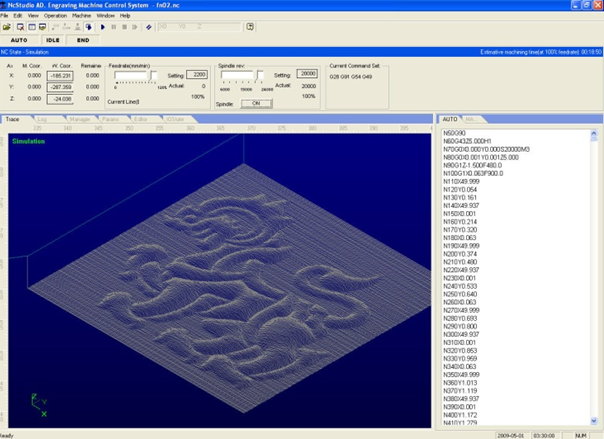Viewport: 604px width, 439px height.
Task: Click the Spindle rev Setting value 20000
Action: click(x=307, y=74)
